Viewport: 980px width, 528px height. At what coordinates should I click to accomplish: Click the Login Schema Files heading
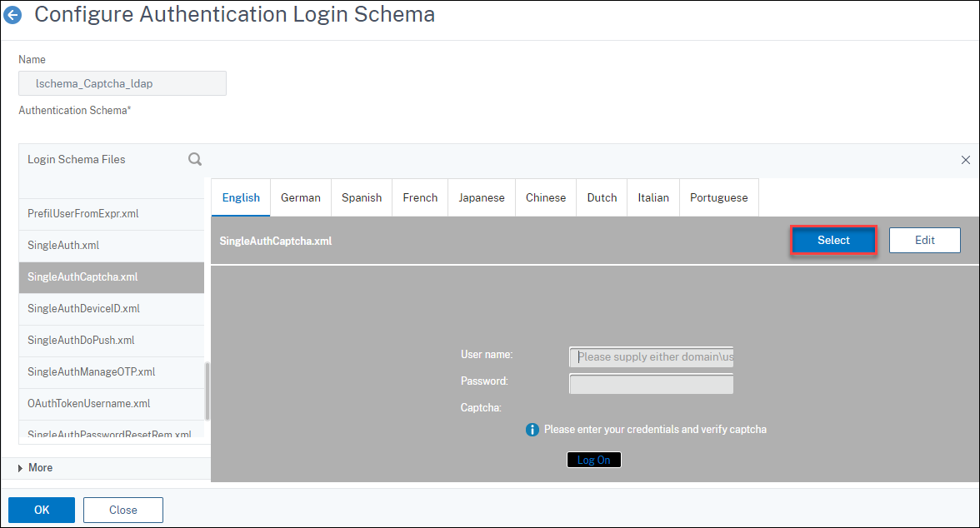pos(77,159)
